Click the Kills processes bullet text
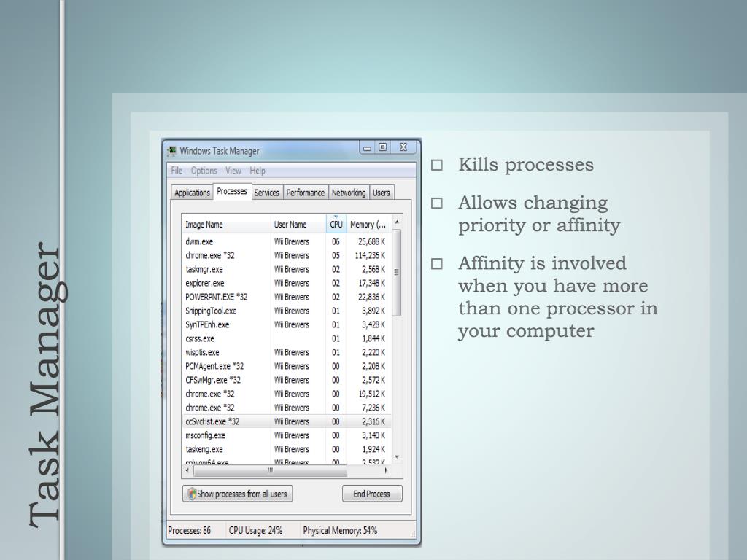The height and width of the screenshot is (560, 747). click(526, 165)
